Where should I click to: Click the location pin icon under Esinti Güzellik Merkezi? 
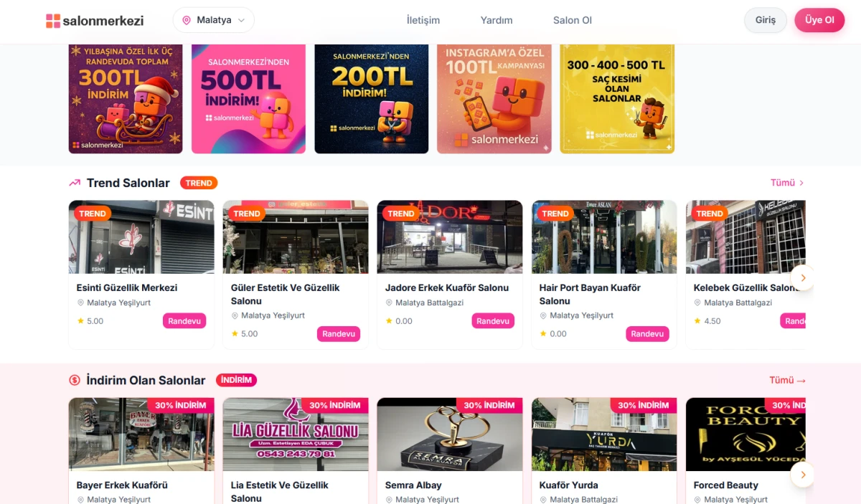click(80, 303)
